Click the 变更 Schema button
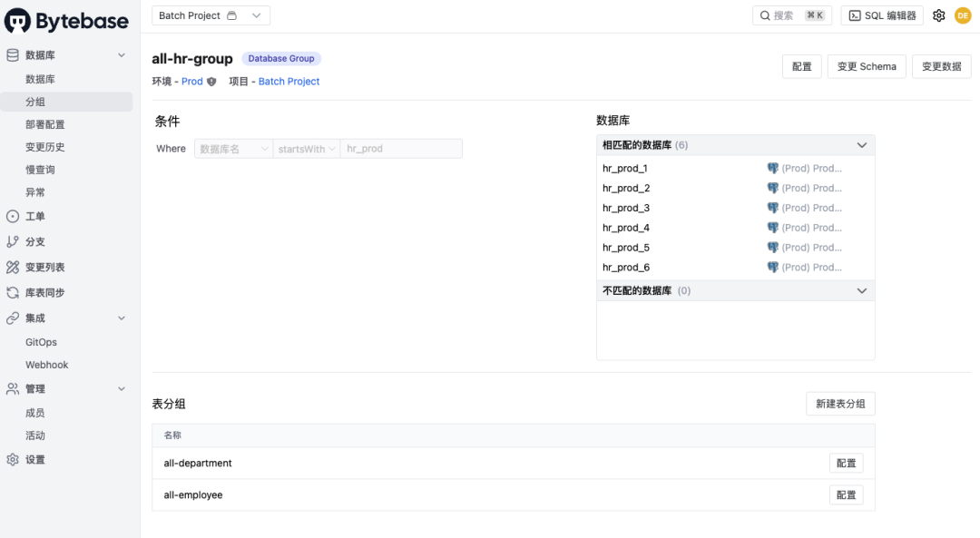This screenshot has height=538, width=980. click(867, 66)
